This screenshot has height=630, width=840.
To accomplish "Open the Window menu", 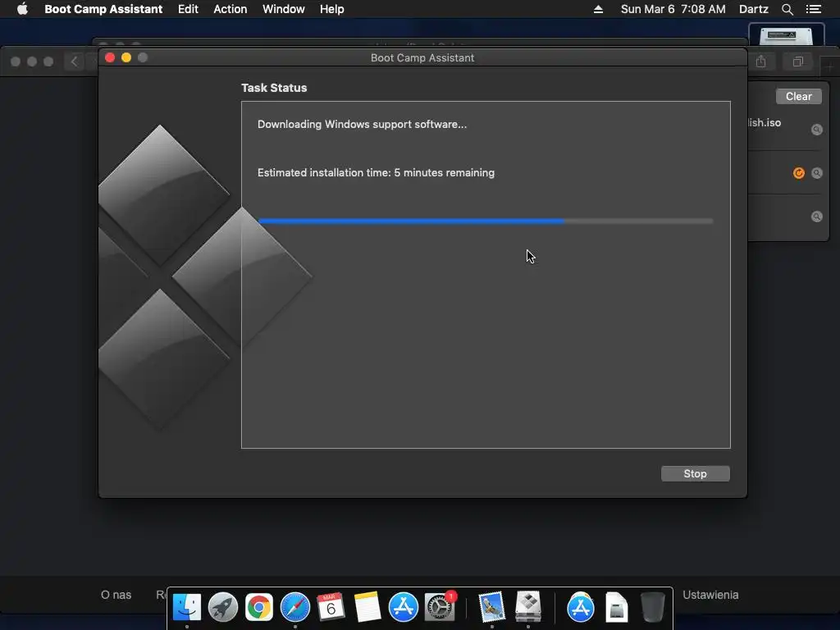I will tap(283, 9).
